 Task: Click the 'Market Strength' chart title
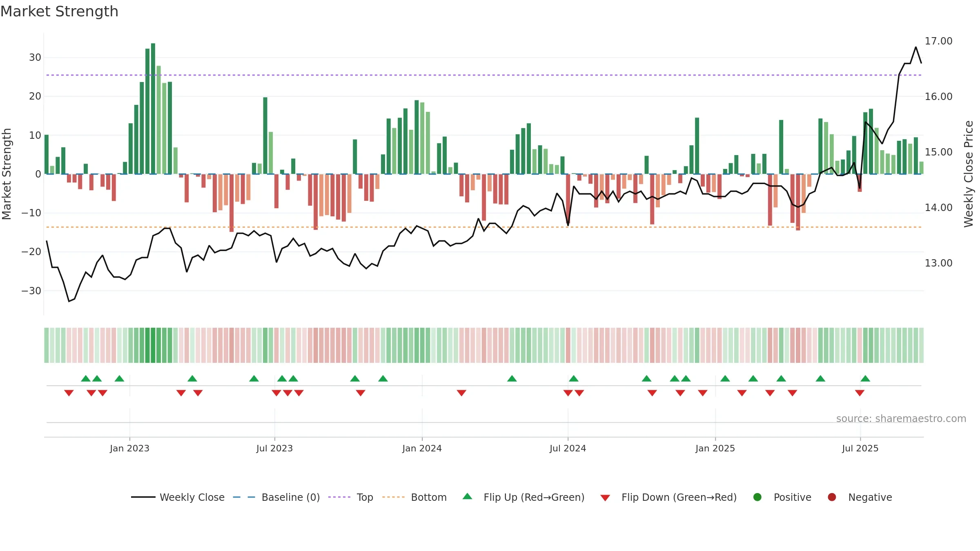tap(59, 11)
